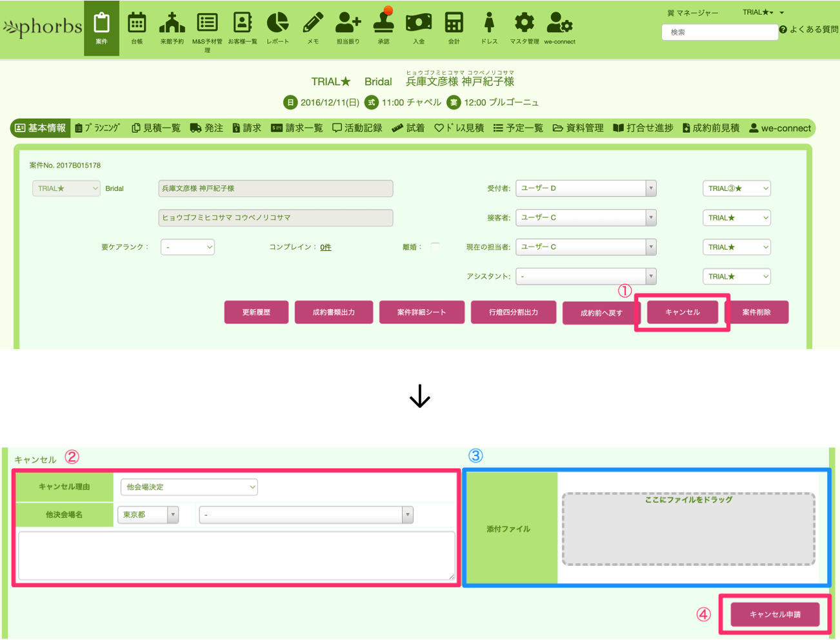Screen dimensions: 840x640
Task: Click the 異 マネージャー label
Action: click(692, 13)
